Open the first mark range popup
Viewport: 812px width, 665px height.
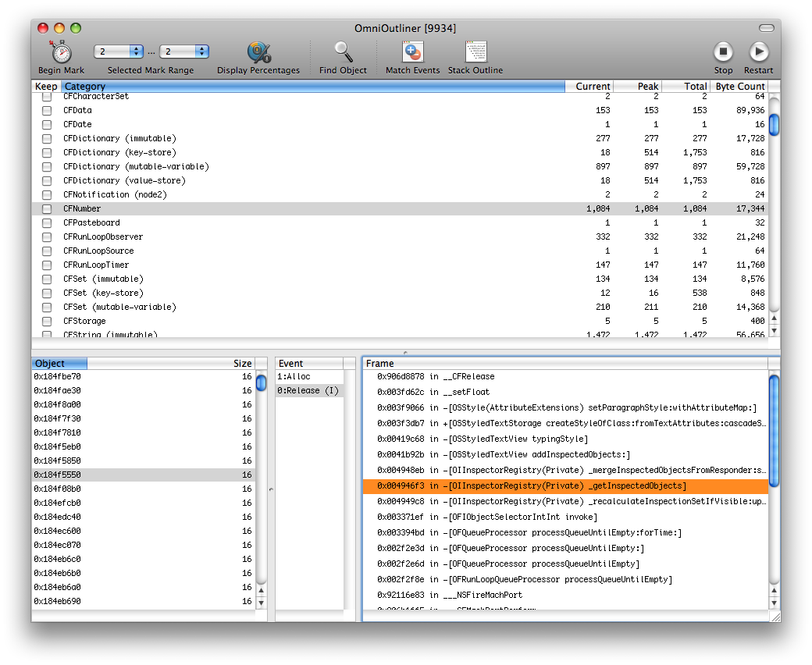pos(119,52)
